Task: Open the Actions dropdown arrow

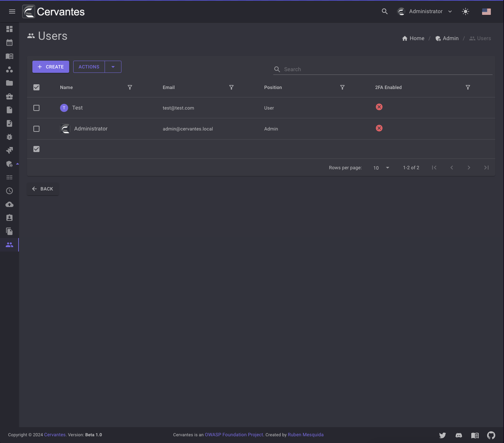Action: (x=113, y=67)
